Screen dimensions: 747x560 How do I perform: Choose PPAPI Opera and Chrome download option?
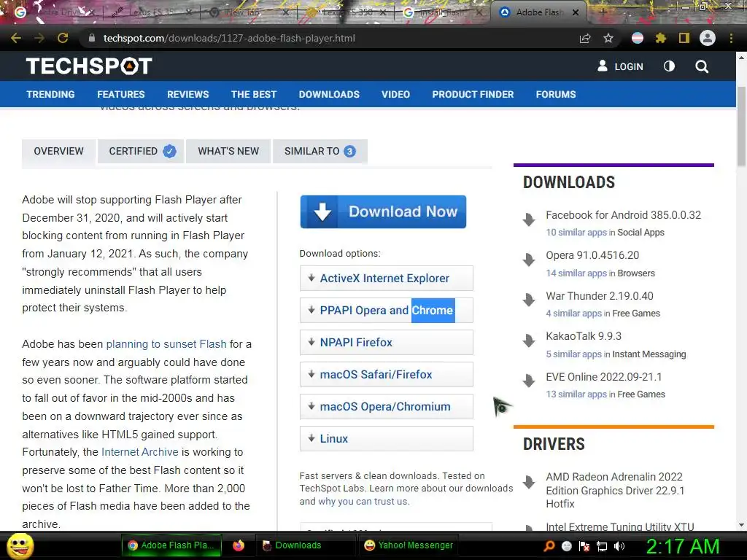coord(387,310)
